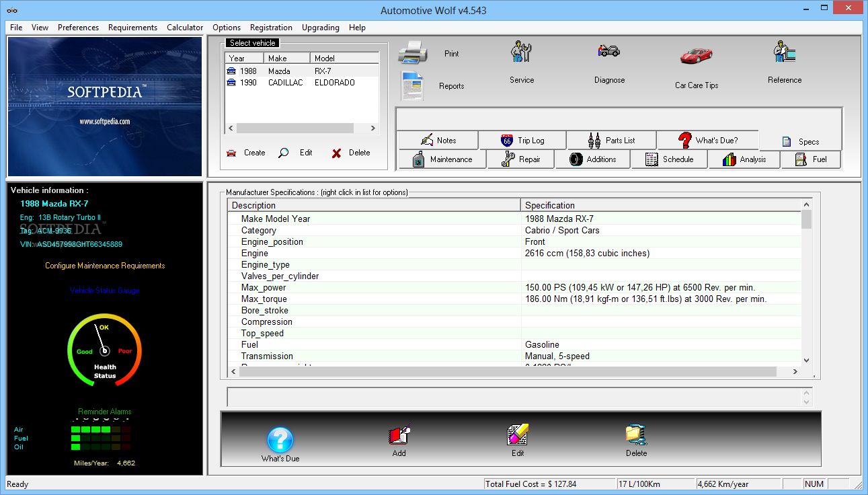Viewport: 868px width, 495px height.
Task: Open the Requirements menu
Action: pos(132,28)
